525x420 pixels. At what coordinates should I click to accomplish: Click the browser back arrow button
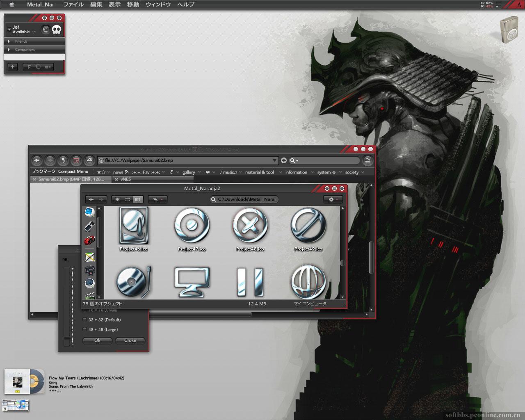point(37,160)
